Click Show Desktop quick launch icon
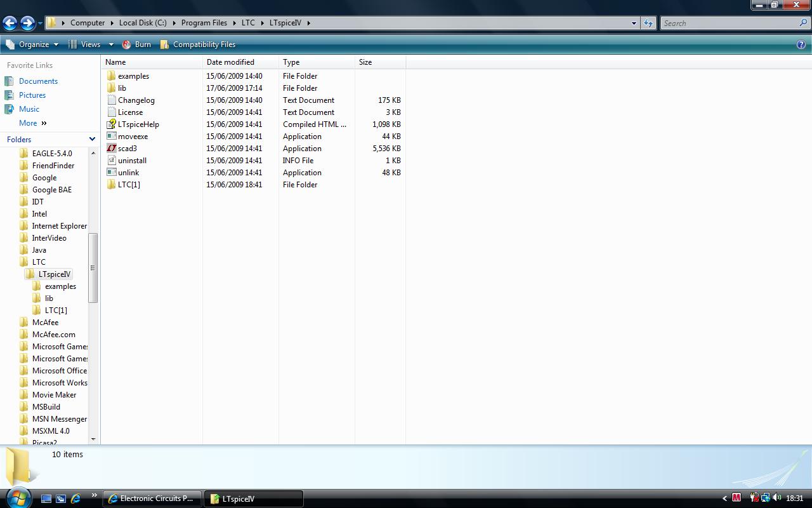 [46, 498]
